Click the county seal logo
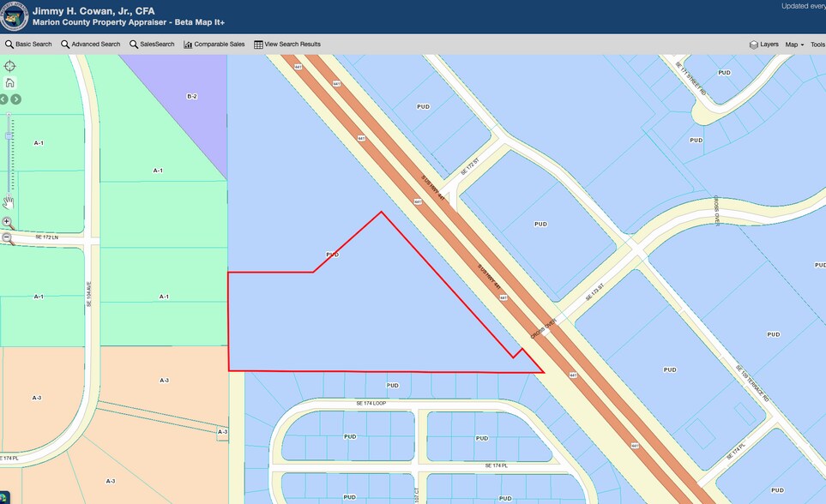Screen dimensions: 826x504 pos(15,16)
